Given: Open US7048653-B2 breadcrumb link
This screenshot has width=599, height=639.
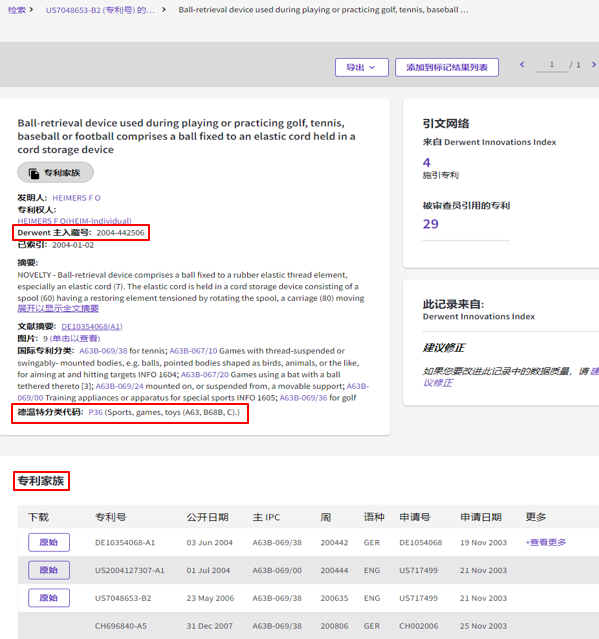Looking at the screenshot, I should point(100,10).
